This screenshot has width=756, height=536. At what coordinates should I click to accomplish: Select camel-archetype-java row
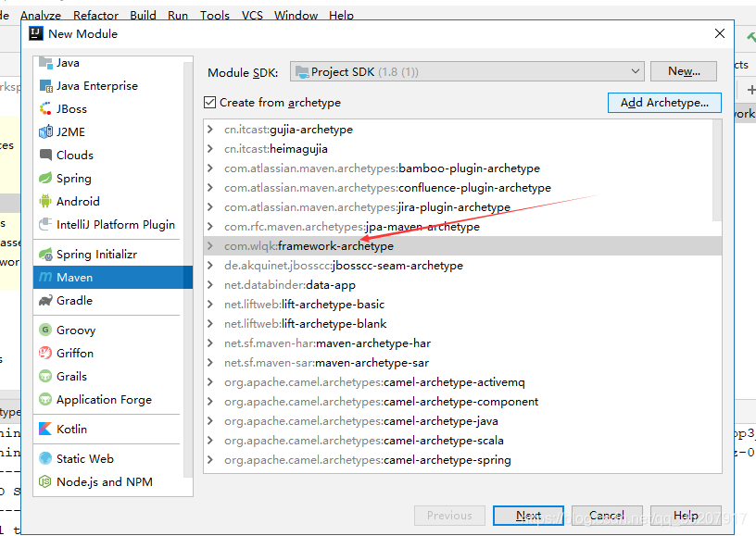pyautogui.click(x=462, y=421)
